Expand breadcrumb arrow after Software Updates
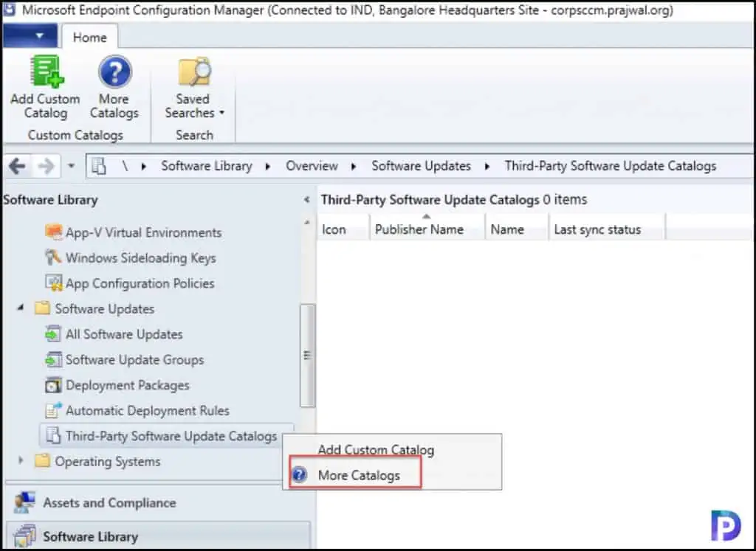The image size is (756, 551). tap(487, 166)
